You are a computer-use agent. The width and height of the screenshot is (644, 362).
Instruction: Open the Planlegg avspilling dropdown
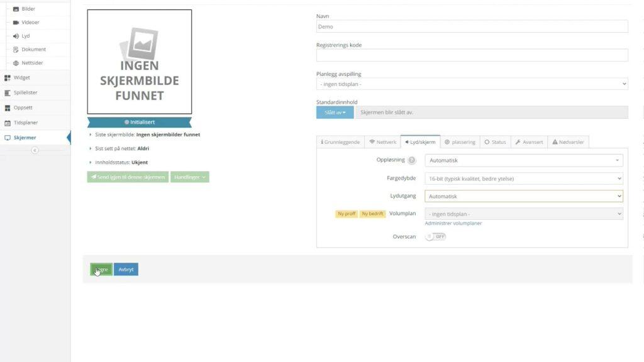(x=470, y=84)
